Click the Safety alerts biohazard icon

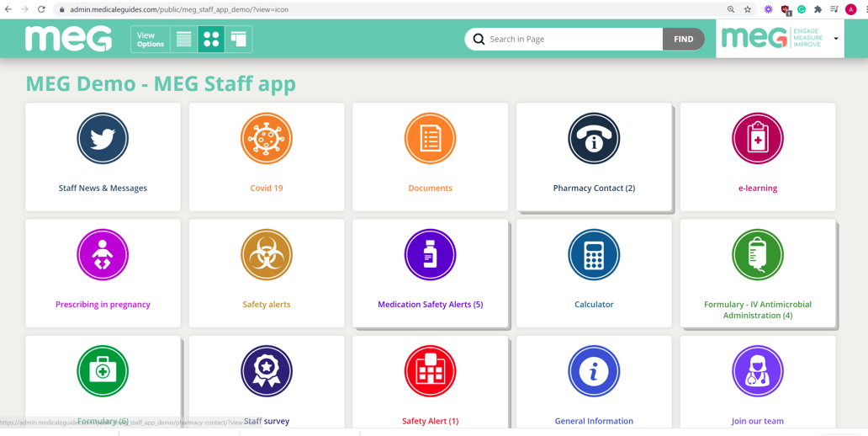pyautogui.click(x=267, y=255)
